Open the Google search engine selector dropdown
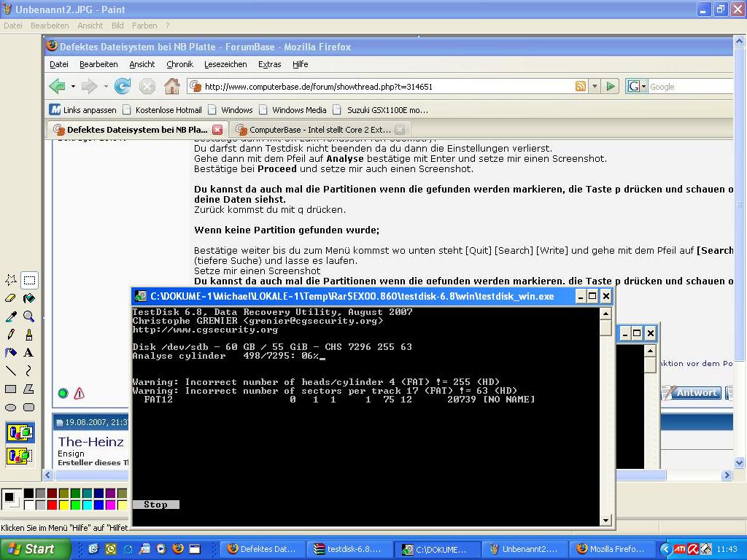This screenshot has height=560, width=747. tap(643, 87)
